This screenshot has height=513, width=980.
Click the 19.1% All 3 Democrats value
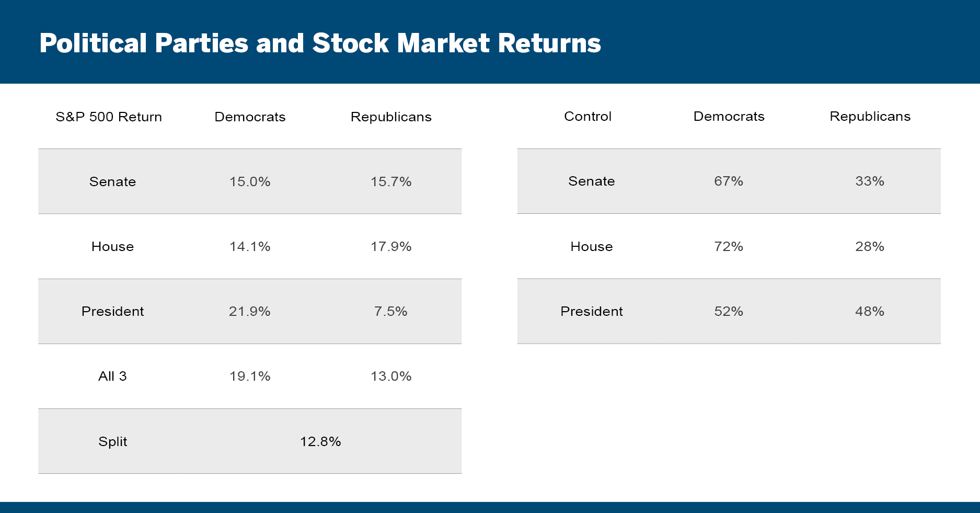coord(250,376)
